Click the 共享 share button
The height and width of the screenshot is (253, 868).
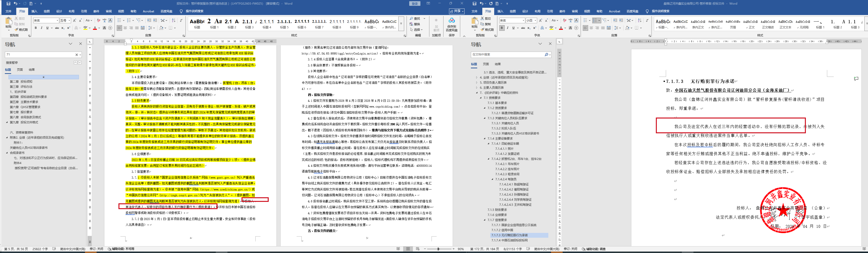[457, 11]
